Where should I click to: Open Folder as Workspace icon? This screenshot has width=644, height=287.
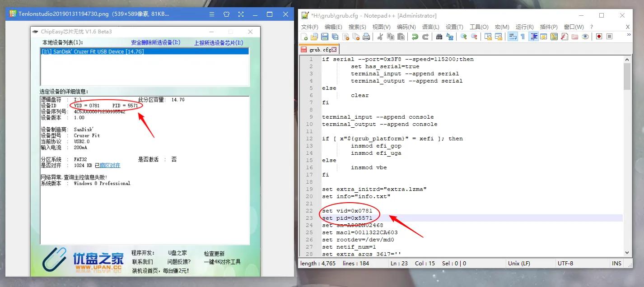575,37
